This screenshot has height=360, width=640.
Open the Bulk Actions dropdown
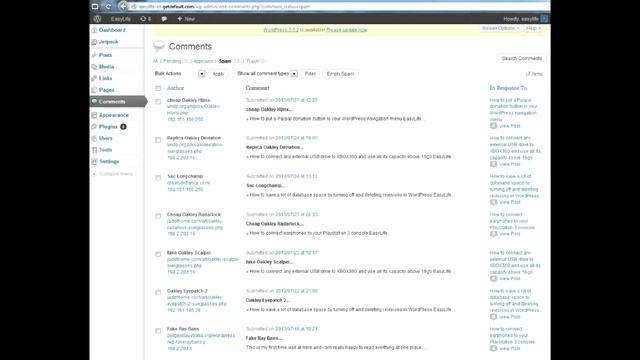180,74
